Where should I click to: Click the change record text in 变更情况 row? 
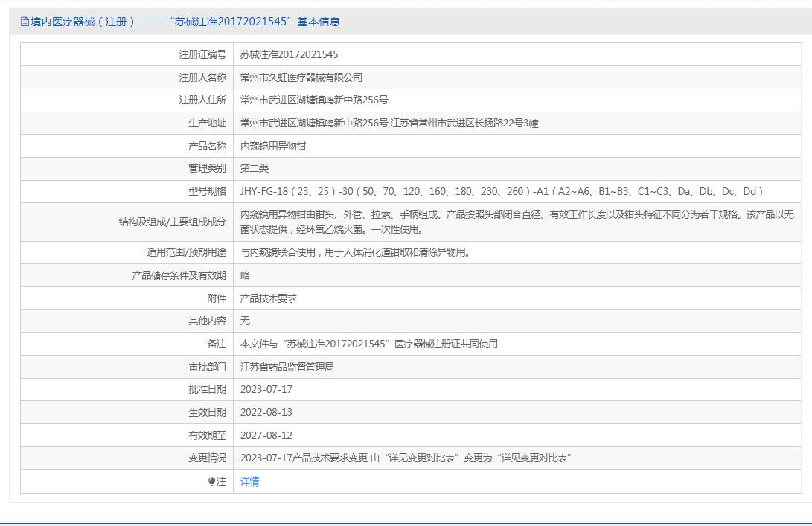tap(406, 458)
